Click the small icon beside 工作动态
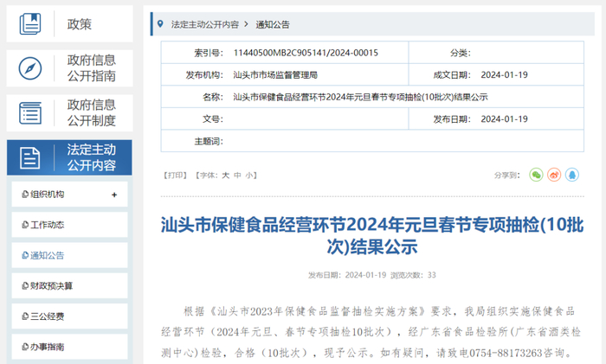606x364 pixels. [x=25, y=225]
